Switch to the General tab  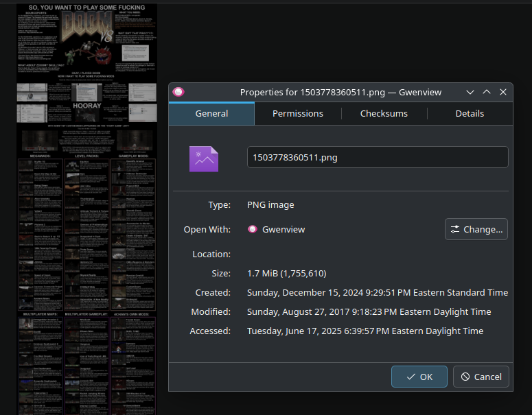(x=211, y=114)
